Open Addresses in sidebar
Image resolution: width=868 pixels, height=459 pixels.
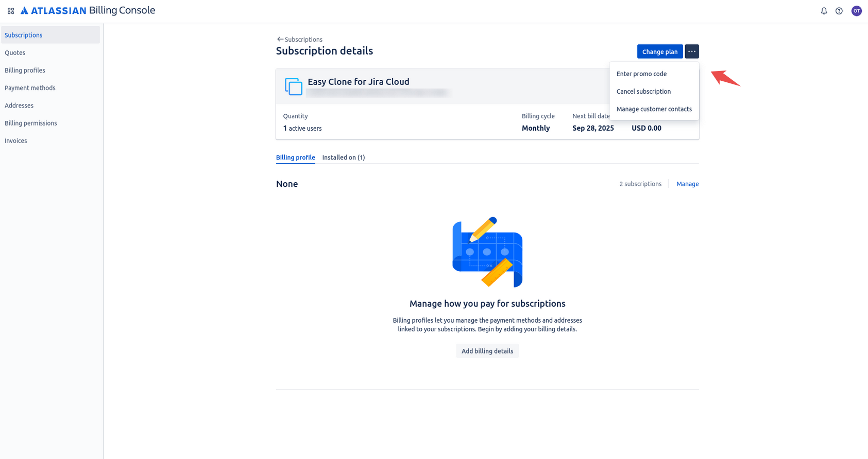tap(50, 105)
